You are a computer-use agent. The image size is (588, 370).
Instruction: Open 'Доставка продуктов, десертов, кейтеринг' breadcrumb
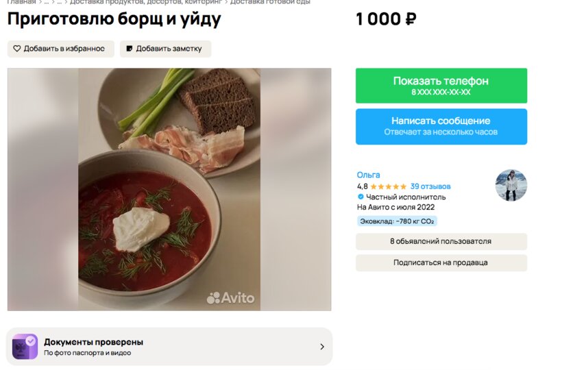click(x=145, y=2)
